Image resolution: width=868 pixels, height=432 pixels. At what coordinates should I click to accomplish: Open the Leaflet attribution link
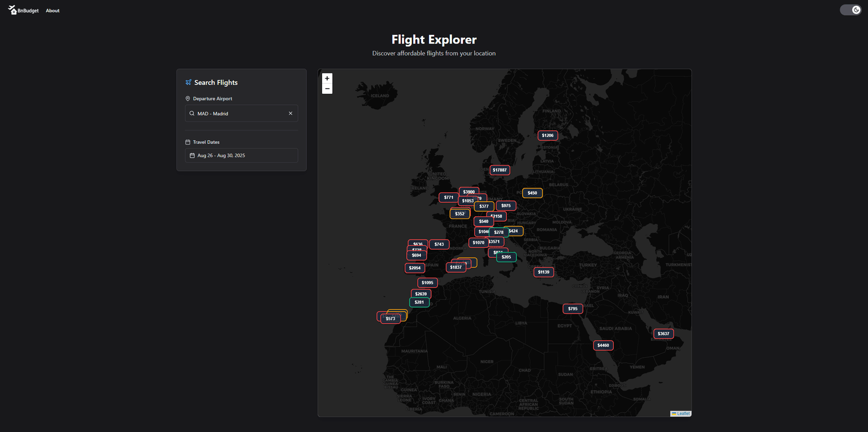683,413
